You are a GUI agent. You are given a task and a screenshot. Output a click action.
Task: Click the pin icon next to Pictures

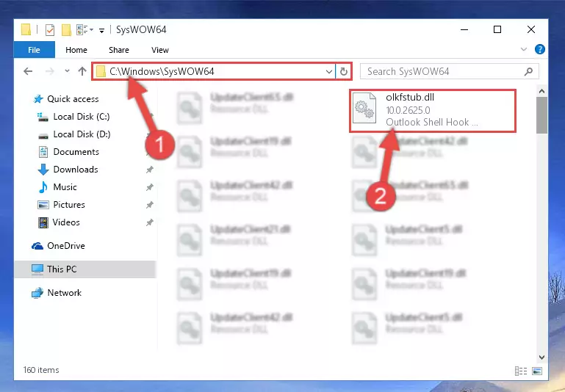[150, 205]
